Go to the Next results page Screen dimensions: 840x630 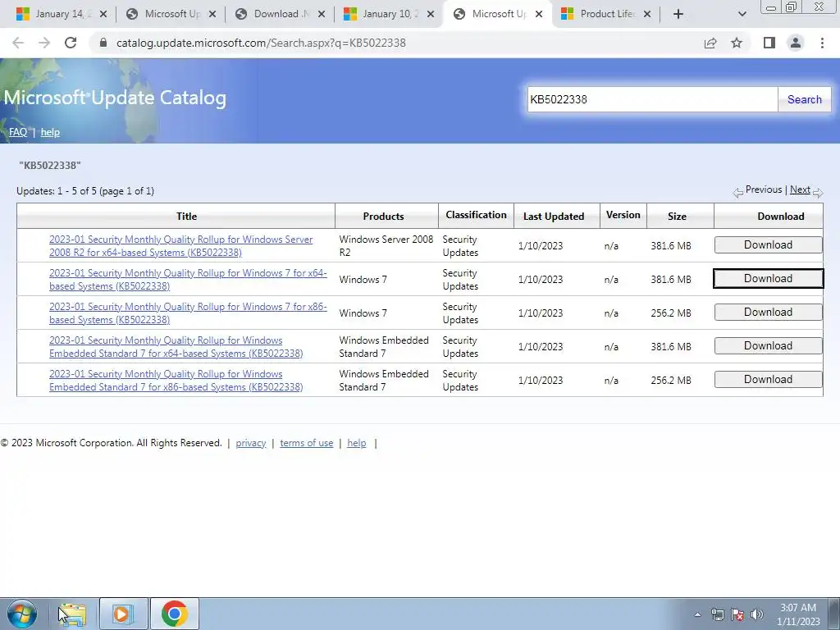[x=800, y=189]
